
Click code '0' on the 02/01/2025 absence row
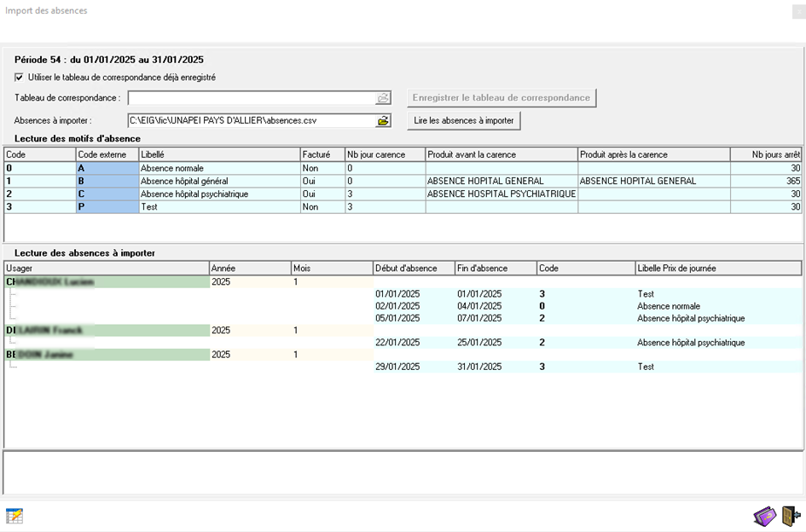[542, 306]
